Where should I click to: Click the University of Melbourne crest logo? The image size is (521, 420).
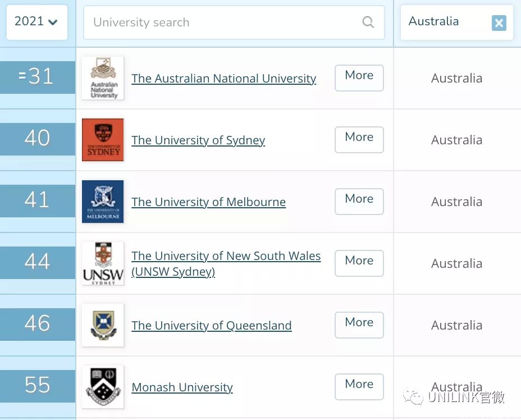[x=103, y=202]
